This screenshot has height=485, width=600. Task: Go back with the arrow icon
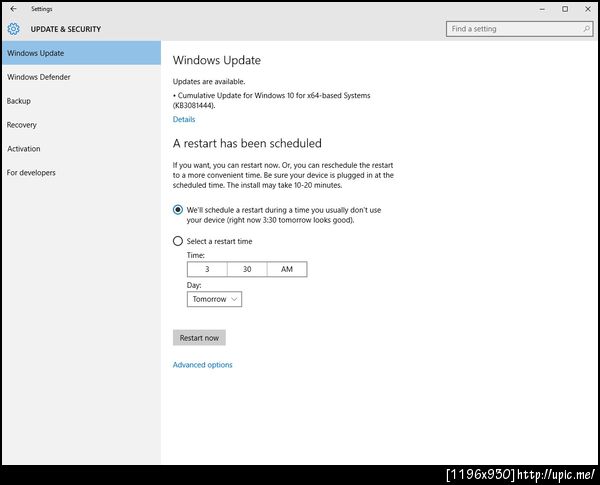click(x=13, y=8)
